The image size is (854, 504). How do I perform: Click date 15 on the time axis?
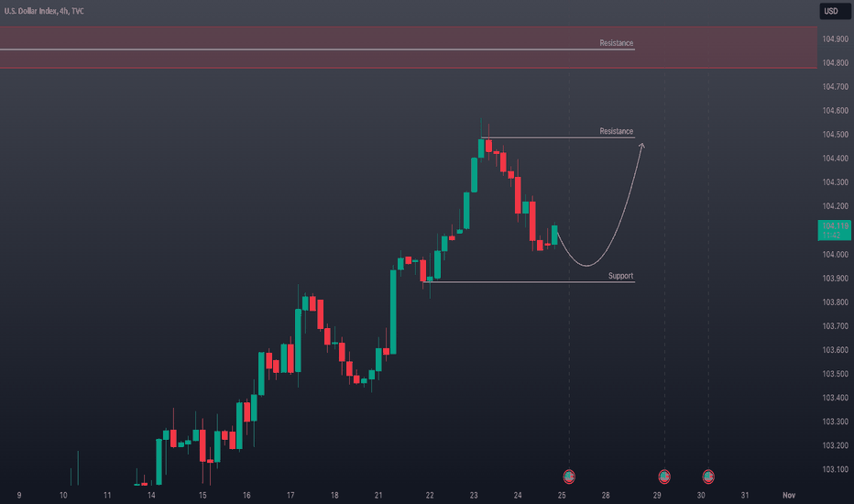pos(203,495)
